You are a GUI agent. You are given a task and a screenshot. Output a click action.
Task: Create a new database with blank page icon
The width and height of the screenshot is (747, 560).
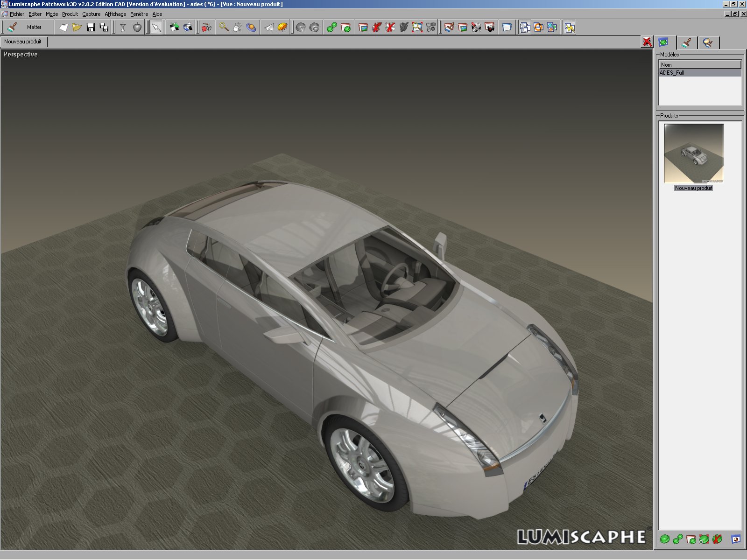[63, 27]
